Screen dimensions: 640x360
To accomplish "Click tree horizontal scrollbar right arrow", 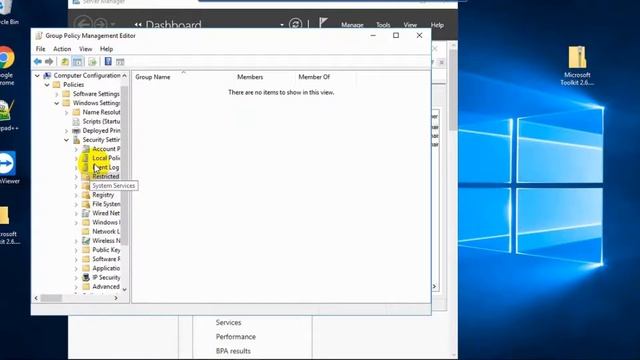I will [116, 298].
